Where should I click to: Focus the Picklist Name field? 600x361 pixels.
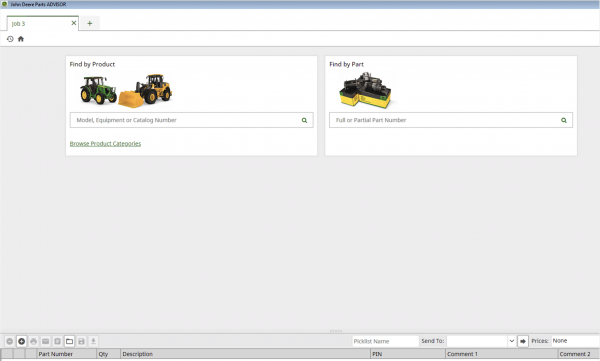pos(385,341)
